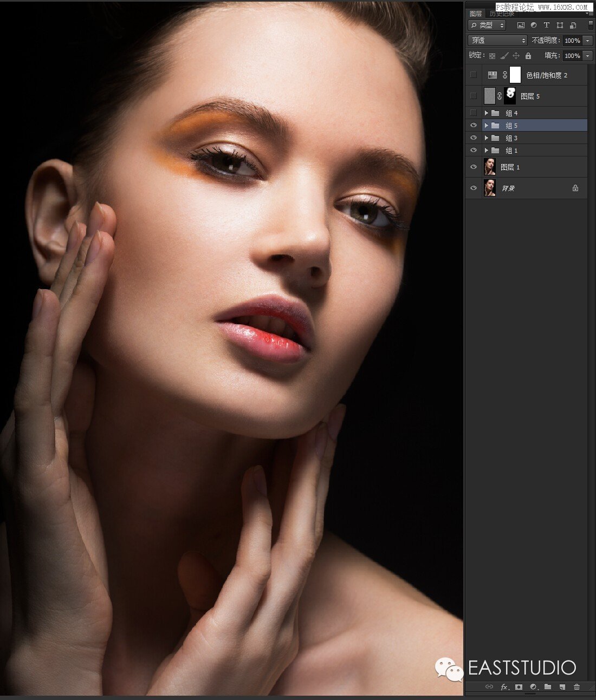
Task: Toggle the layer filtering on/off switch
Action: [x=591, y=25]
